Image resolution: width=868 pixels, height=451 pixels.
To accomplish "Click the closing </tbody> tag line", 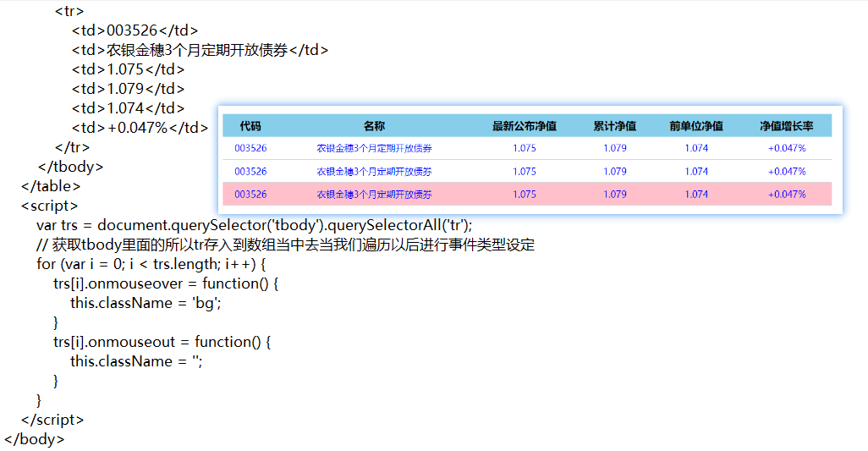I will point(70,167).
